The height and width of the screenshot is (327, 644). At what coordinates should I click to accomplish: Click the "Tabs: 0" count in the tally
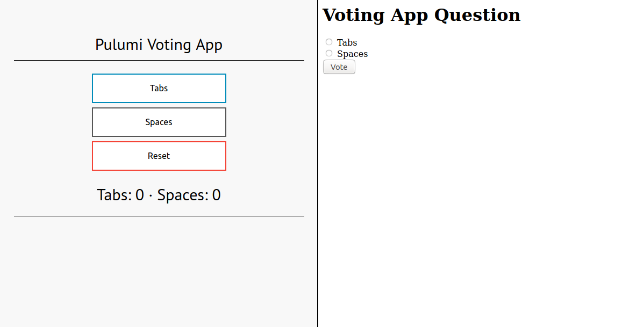(120, 195)
